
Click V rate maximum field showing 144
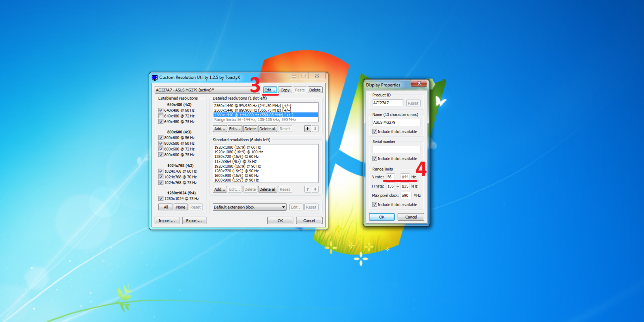pyautogui.click(x=406, y=177)
